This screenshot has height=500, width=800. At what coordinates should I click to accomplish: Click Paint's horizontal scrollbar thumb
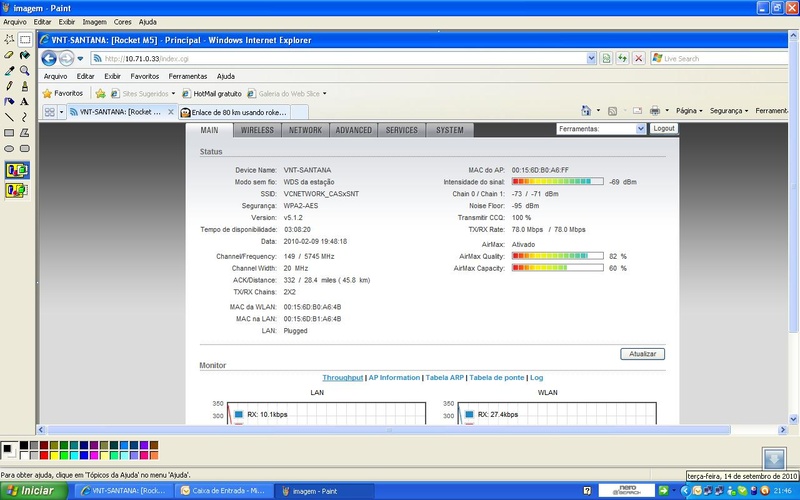(389, 430)
